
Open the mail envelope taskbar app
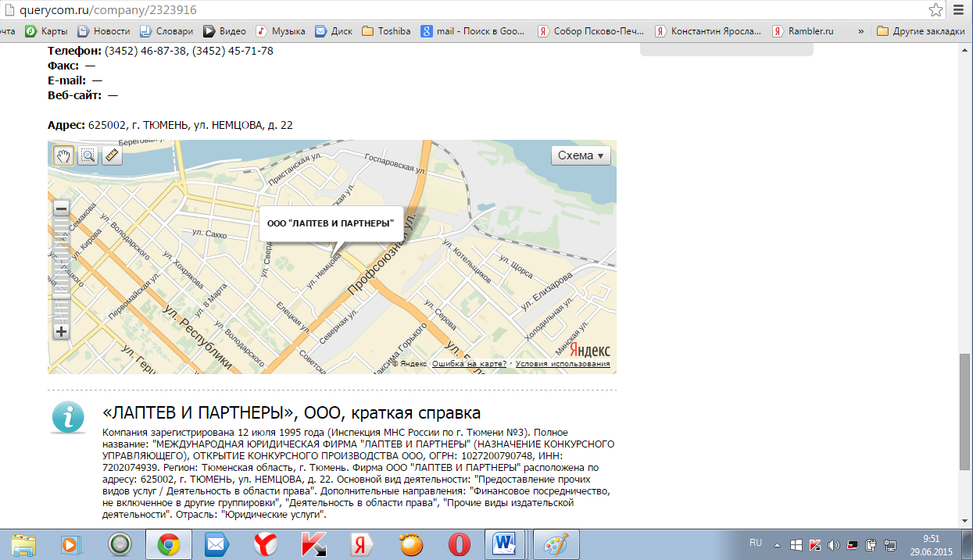tap(216, 544)
